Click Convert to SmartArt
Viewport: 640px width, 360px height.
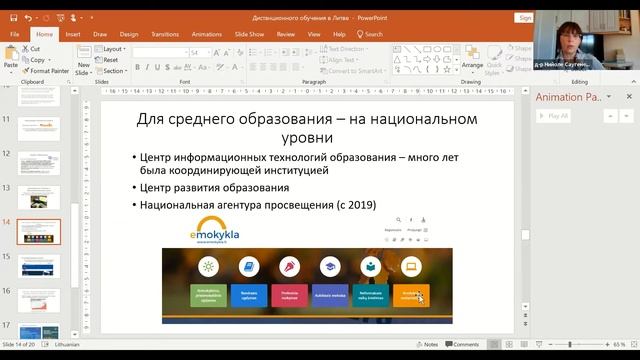(353, 71)
